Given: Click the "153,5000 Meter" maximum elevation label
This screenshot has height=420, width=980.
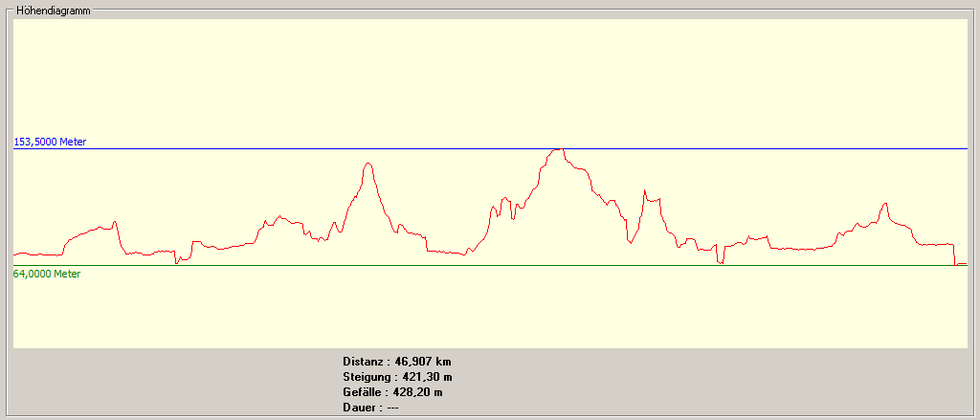Looking at the screenshot, I should tap(50, 142).
